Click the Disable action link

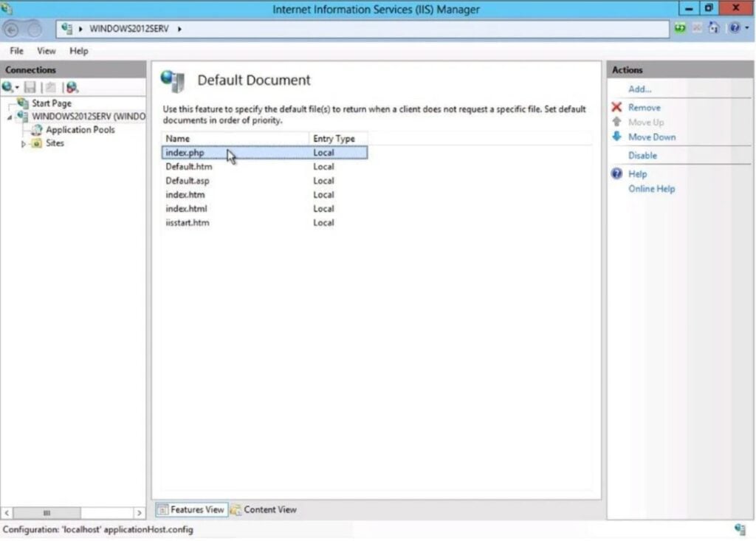(x=642, y=155)
